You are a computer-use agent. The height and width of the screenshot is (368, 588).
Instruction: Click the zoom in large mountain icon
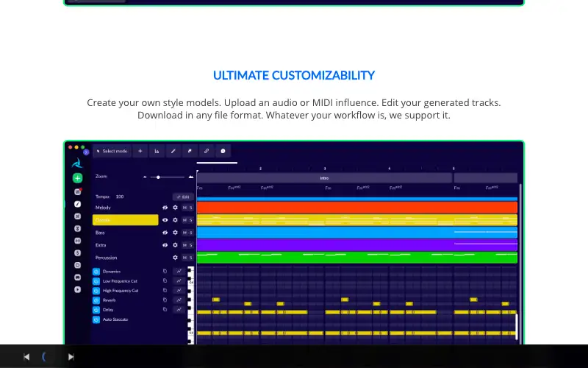(x=191, y=177)
